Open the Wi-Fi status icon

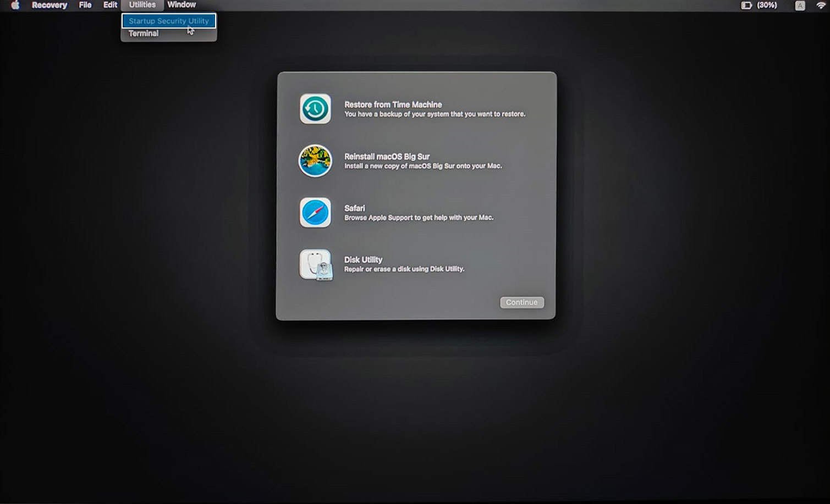821,5
